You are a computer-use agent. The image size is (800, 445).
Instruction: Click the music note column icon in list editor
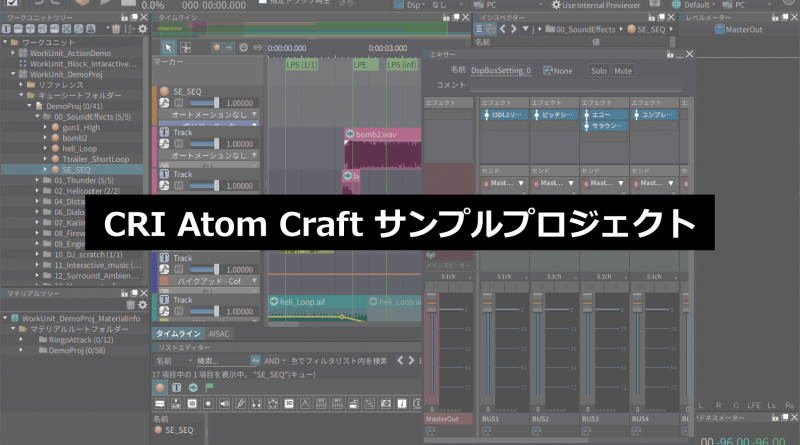coord(402,404)
